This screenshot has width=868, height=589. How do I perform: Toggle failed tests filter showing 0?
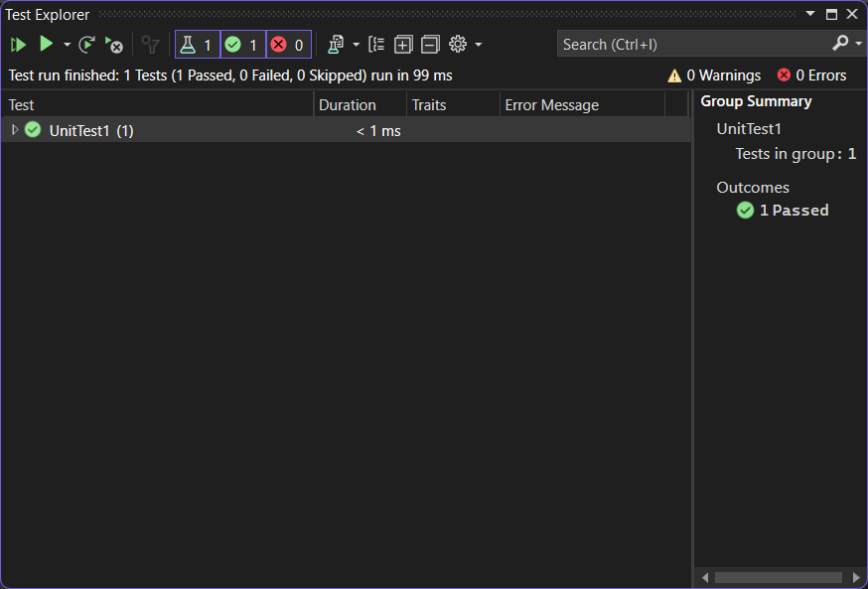coord(288,45)
